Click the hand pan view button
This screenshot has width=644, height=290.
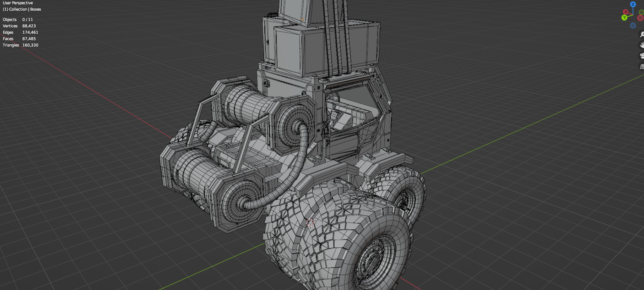pyautogui.click(x=642, y=45)
